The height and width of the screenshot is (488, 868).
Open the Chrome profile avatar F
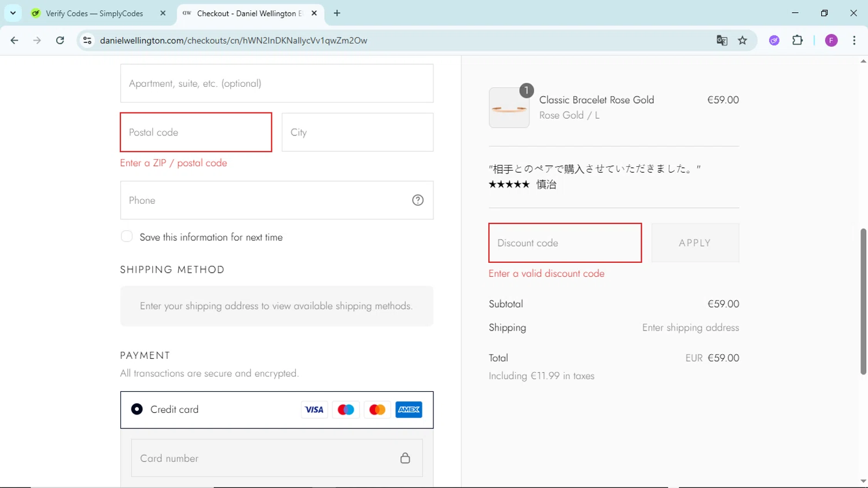832,41
